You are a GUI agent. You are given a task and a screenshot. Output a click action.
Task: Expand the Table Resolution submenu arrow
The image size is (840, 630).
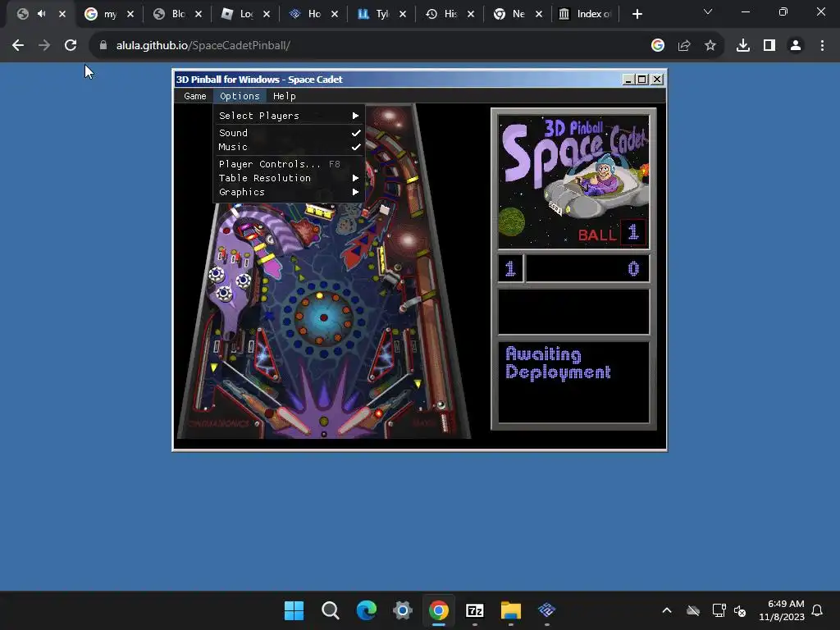(355, 178)
